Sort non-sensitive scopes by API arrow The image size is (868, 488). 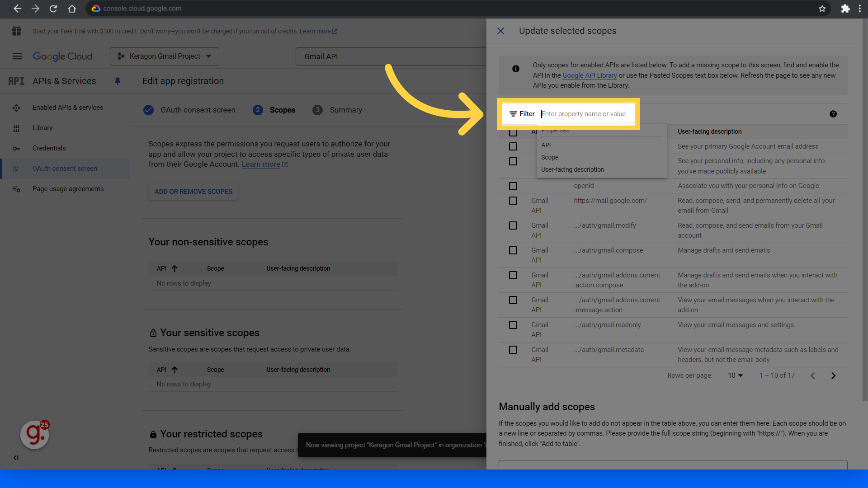click(x=175, y=268)
